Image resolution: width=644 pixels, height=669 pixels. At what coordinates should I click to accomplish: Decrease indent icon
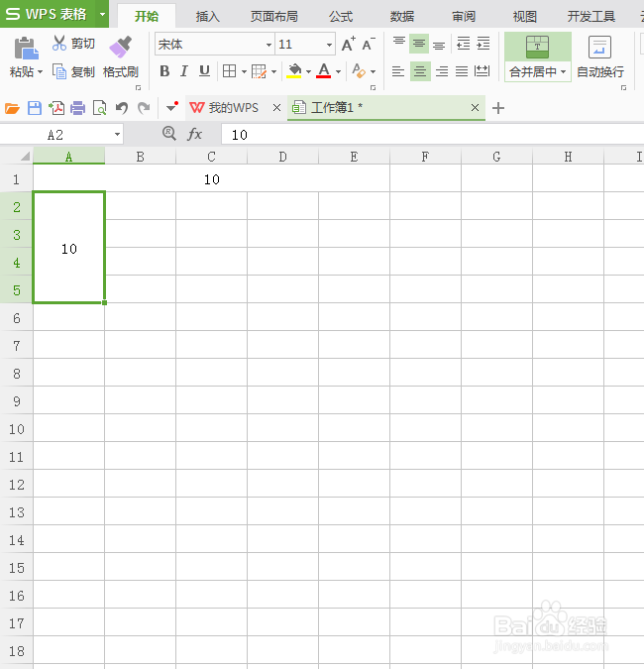point(463,44)
